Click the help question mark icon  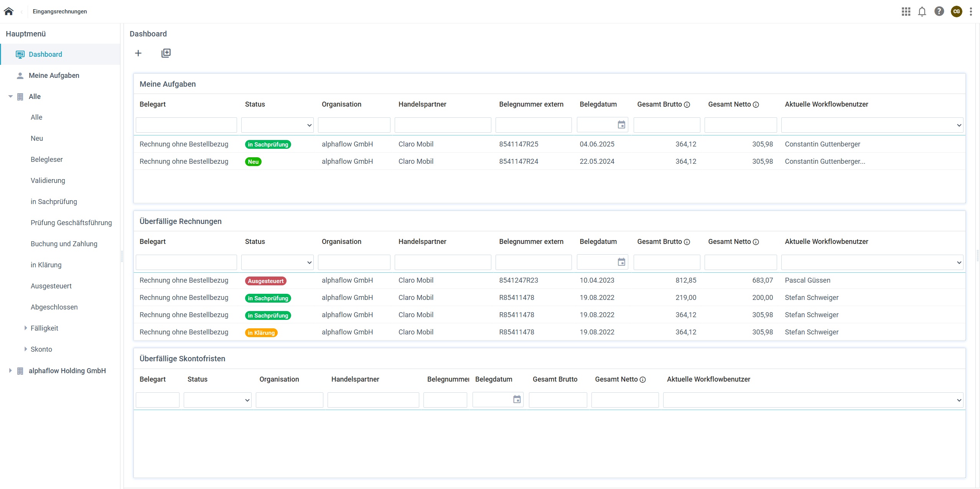[x=939, y=12]
